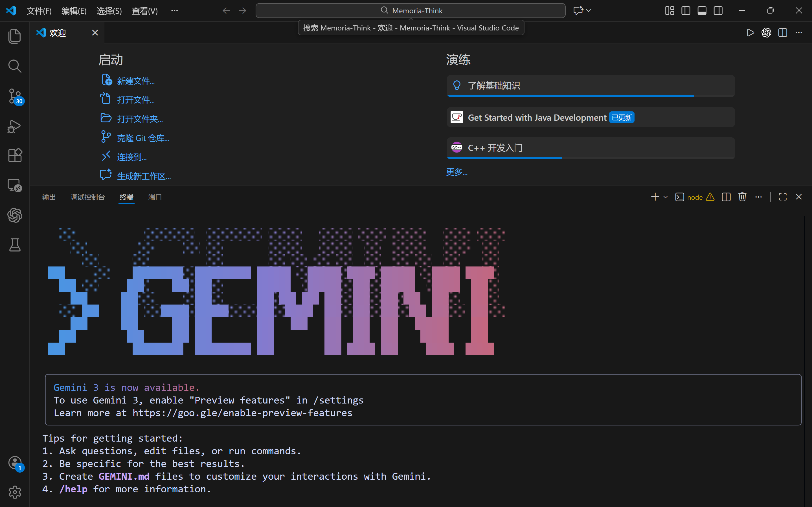Open the 文件(F) menu

[39, 11]
